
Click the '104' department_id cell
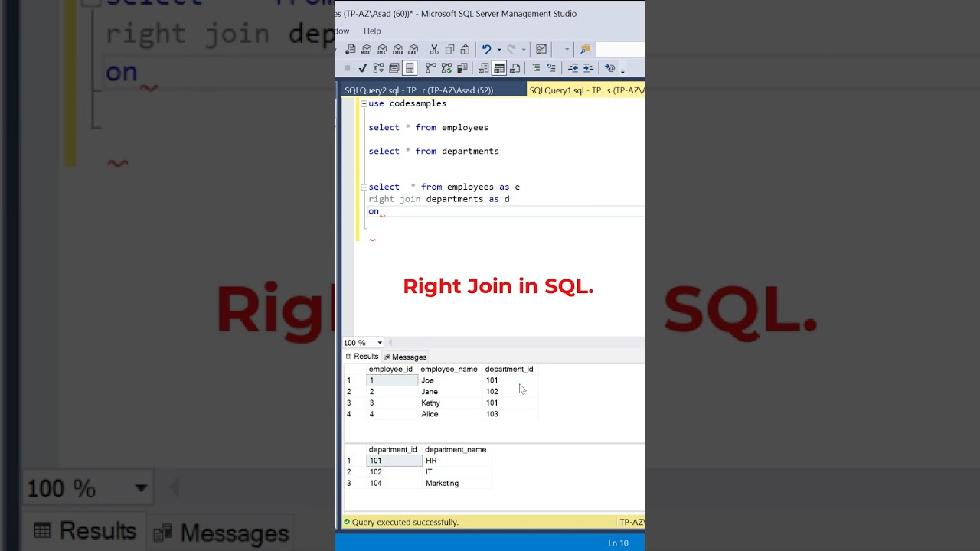[x=394, y=484]
